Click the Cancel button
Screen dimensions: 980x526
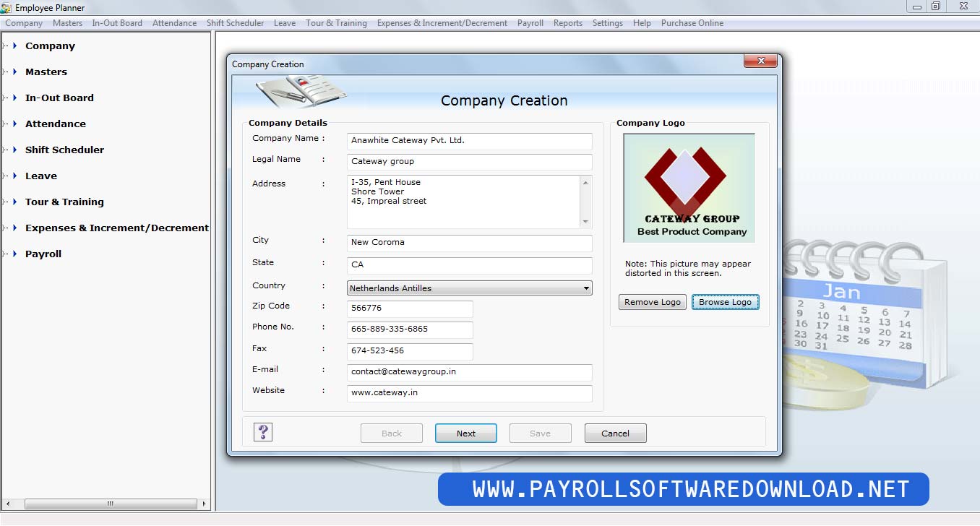[616, 434]
